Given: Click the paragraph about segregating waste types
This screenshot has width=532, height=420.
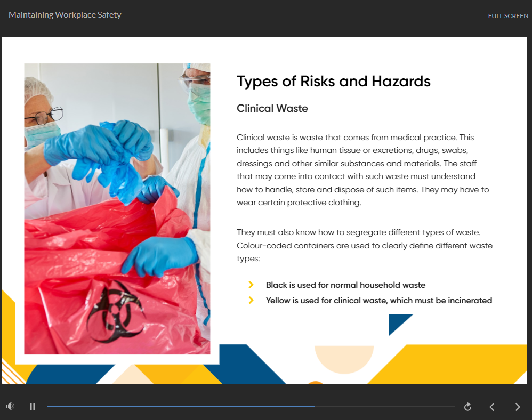Looking at the screenshot, I should (365, 245).
